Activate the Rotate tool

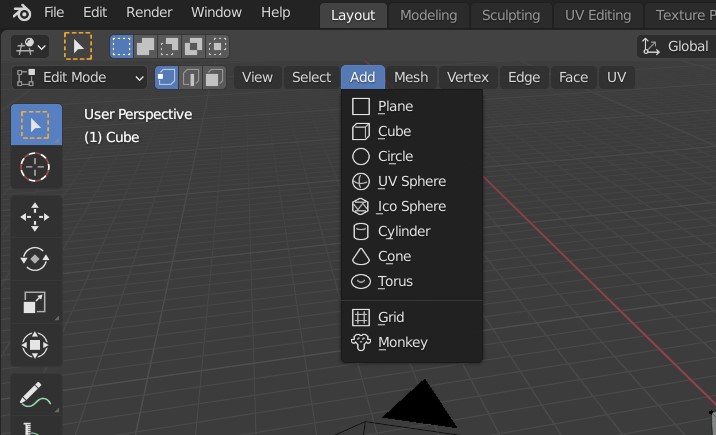pyautogui.click(x=35, y=260)
